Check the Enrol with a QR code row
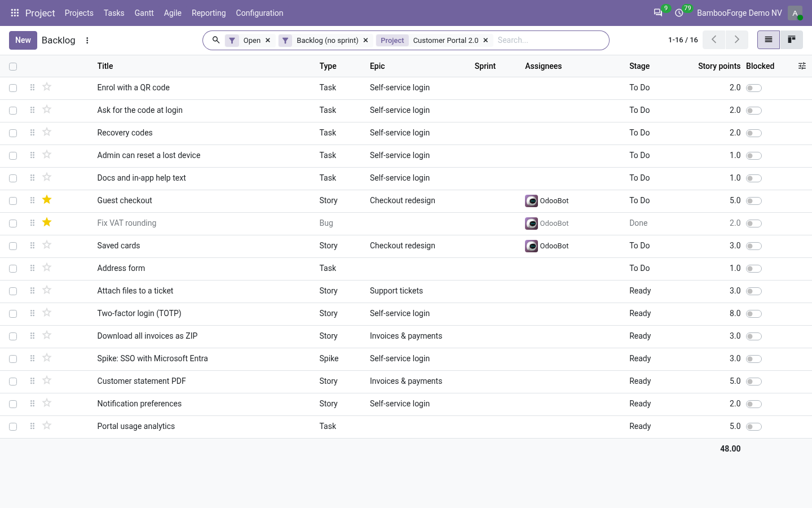The image size is (812, 508). (13, 88)
